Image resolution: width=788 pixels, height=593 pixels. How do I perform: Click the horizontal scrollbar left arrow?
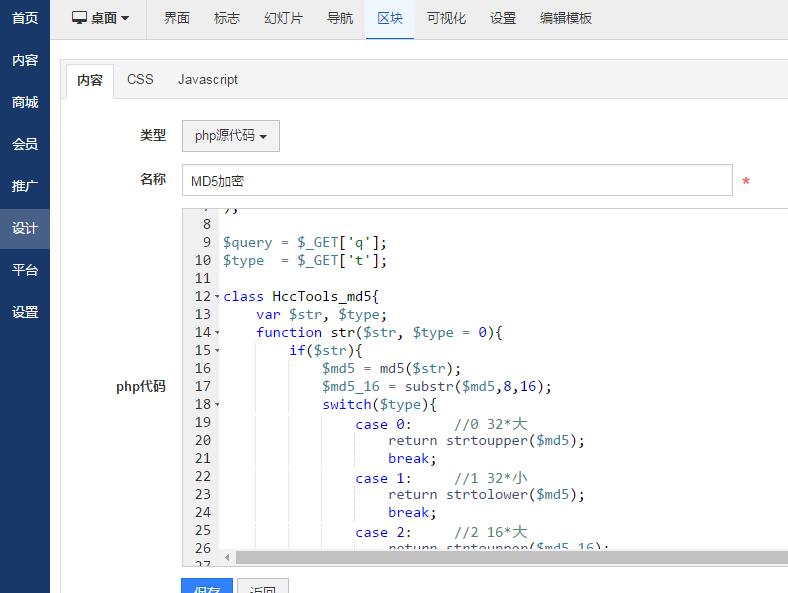pyautogui.click(x=227, y=557)
